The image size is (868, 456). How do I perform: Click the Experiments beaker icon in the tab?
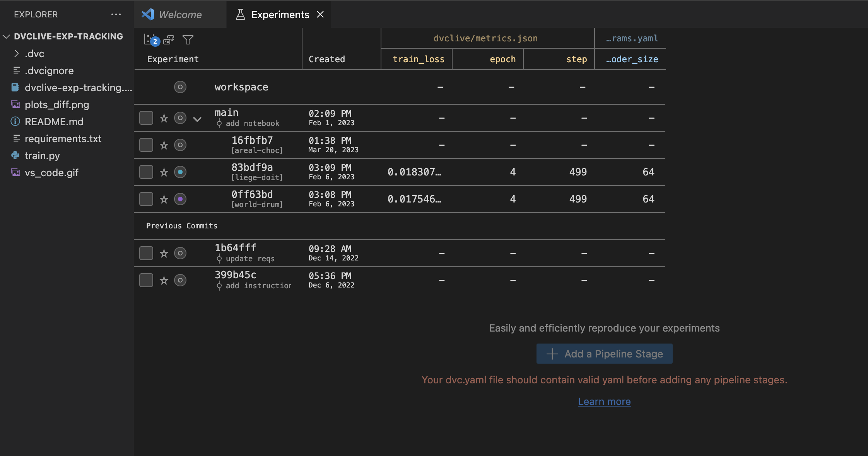click(241, 14)
